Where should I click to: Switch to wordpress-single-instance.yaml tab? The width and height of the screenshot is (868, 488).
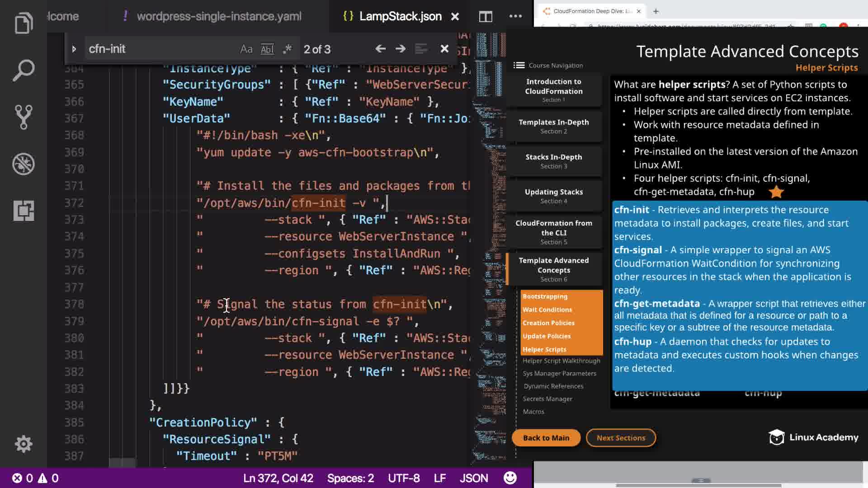(x=219, y=17)
